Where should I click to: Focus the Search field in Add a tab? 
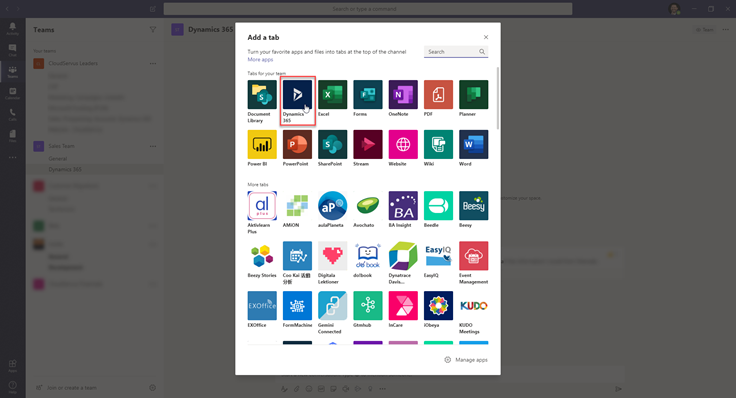pos(456,52)
